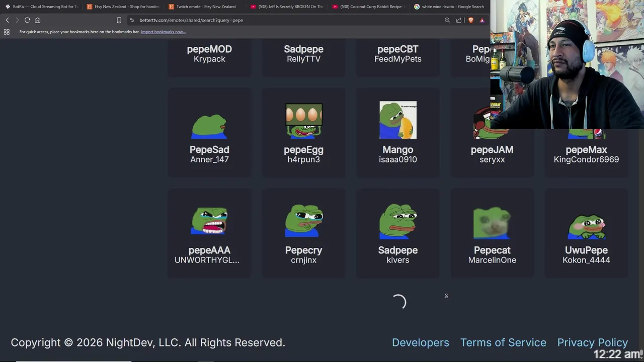Click the author name crnjinx
The height and width of the screenshot is (362, 644).
[x=303, y=260]
